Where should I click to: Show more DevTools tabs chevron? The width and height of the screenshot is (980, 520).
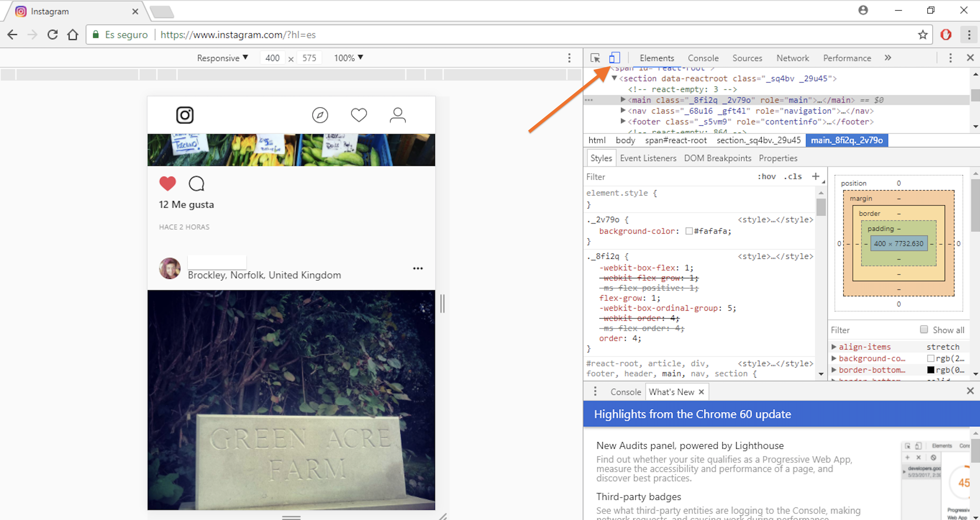coord(888,57)
